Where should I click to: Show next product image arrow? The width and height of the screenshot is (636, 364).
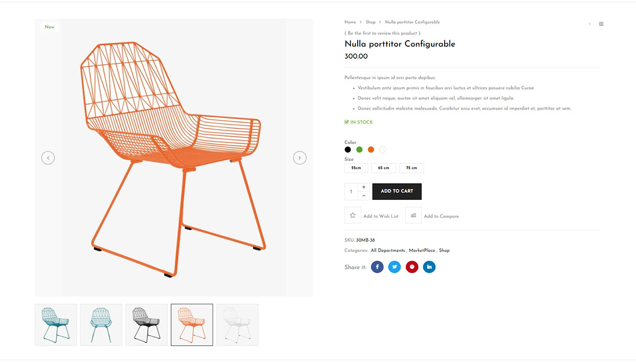click(300, 158)
